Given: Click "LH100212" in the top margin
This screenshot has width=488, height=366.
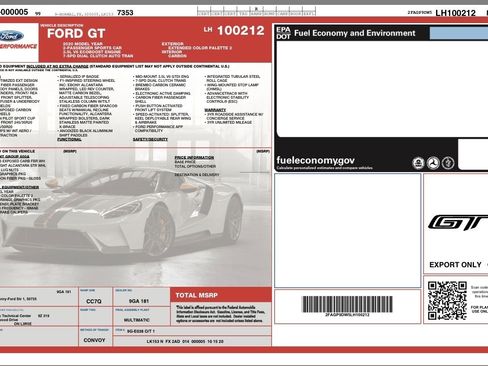Looking at the screenshot, I should [455, 13].
